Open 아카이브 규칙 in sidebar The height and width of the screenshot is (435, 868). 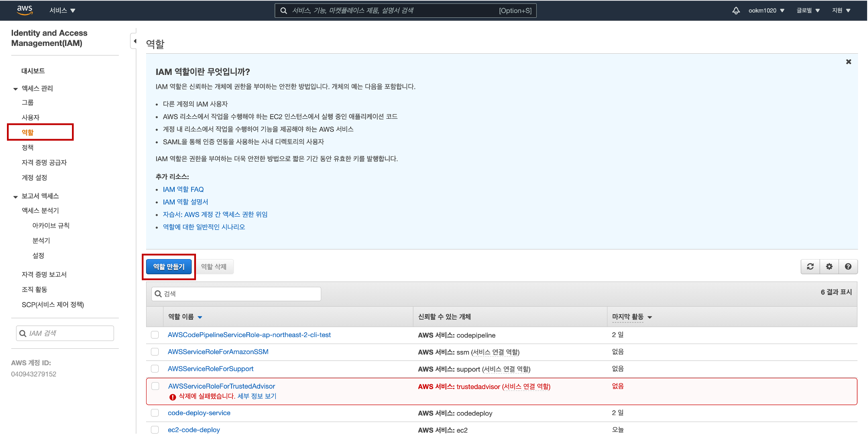click(51, 226)
